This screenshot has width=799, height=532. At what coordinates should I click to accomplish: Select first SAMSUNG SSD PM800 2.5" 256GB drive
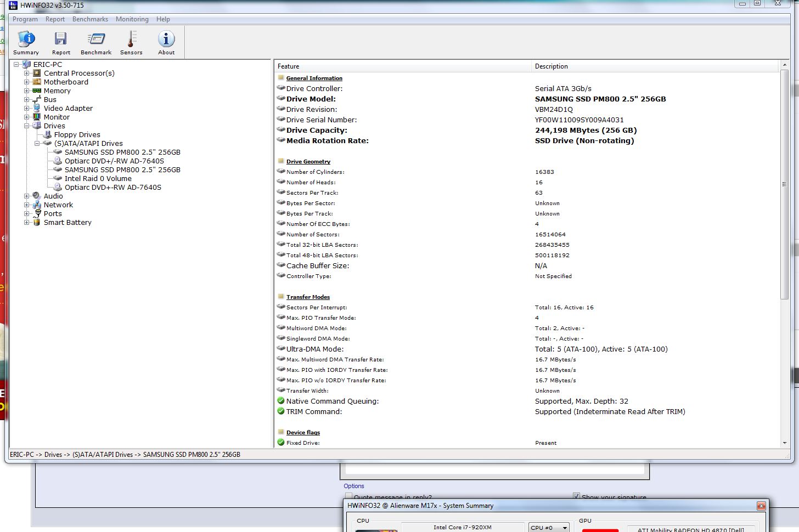[x=122, y=152]
